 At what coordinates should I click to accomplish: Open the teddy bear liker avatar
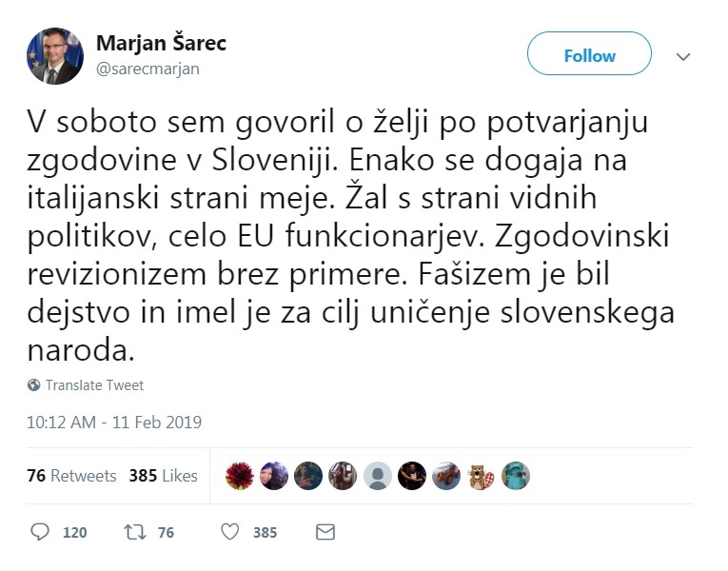pyautogui.click(x=481, y=476)
